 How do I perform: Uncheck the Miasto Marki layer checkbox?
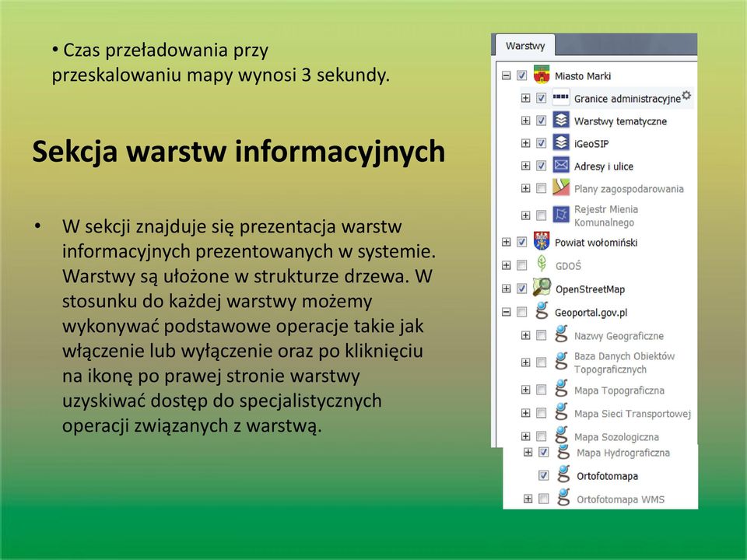[x=522, y=75]
